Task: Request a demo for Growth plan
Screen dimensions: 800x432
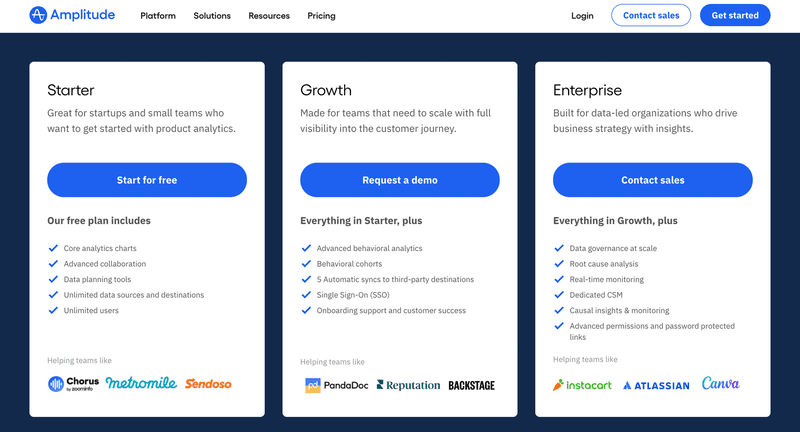Action: (400, 180)
